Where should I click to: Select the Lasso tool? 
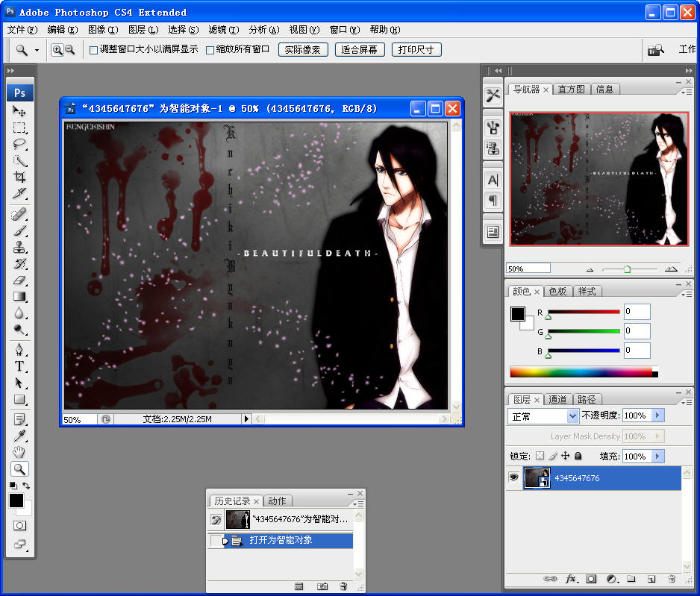[x=19, y=144]
